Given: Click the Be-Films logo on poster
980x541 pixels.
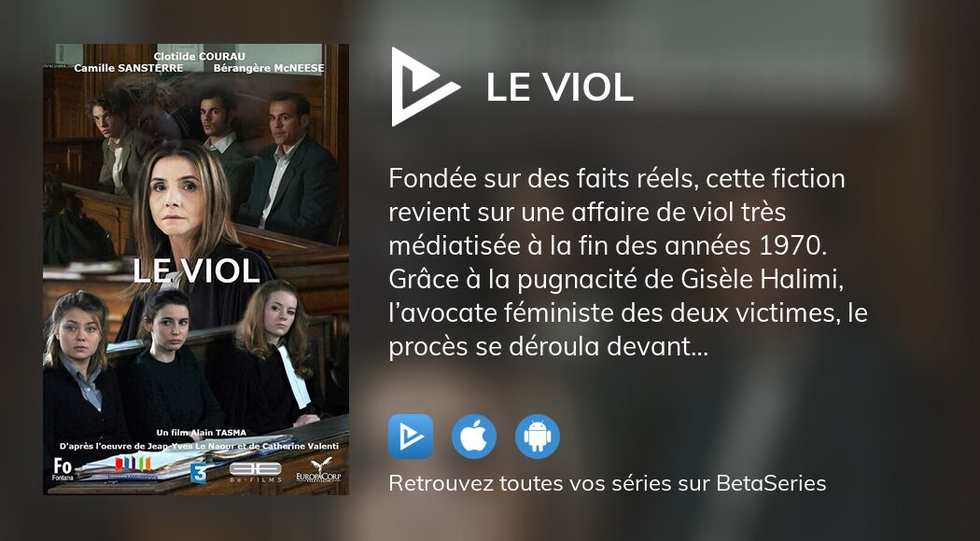Looking at the screenshot, I should pyautogui.click(x=255, y=470).
